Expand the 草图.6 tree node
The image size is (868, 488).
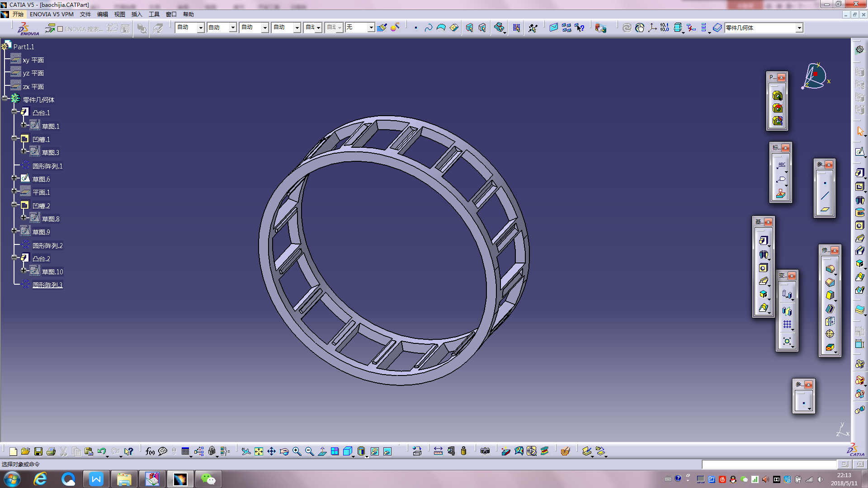pyautogui.click(x=14, y=178)
